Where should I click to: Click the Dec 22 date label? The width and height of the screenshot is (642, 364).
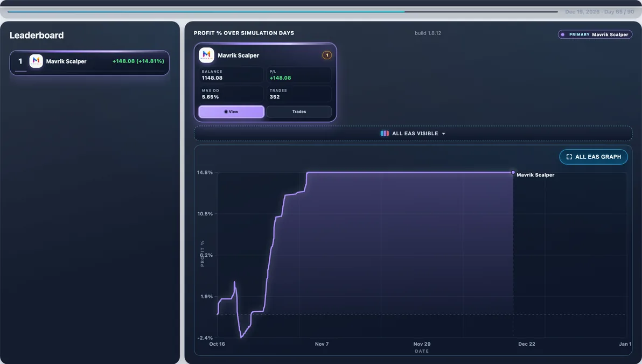coord(527,344)
